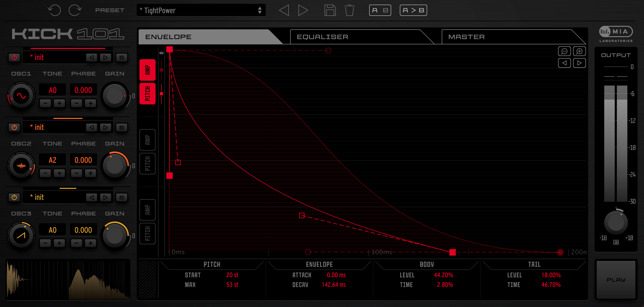Load next preset with the right triangle

(303, 10)
